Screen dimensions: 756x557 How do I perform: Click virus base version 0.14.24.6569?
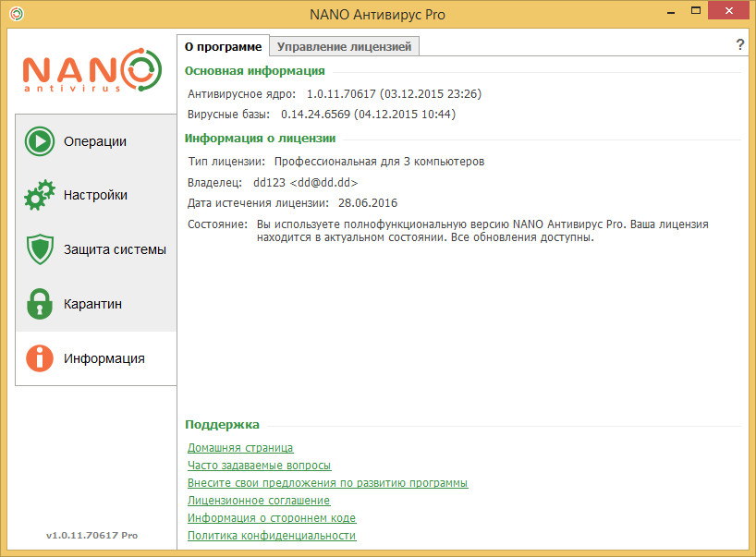369,115
